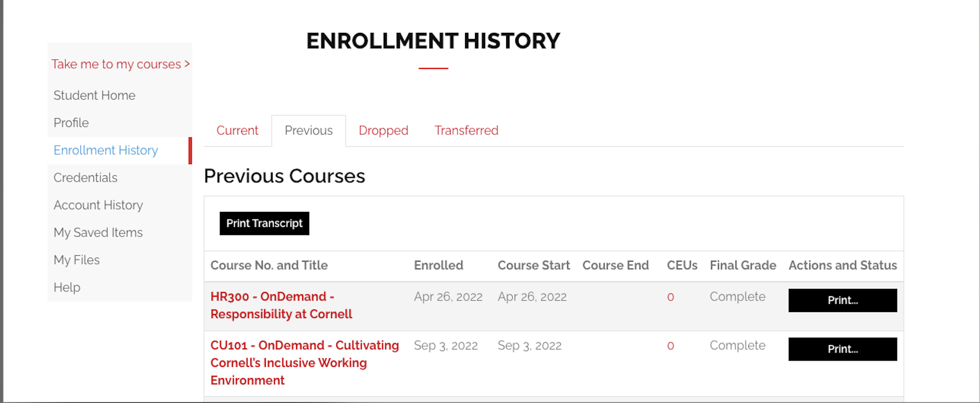Viewport: 980px width, 403px height.
Task: Open the Help sidebar link
Action: 67,288
